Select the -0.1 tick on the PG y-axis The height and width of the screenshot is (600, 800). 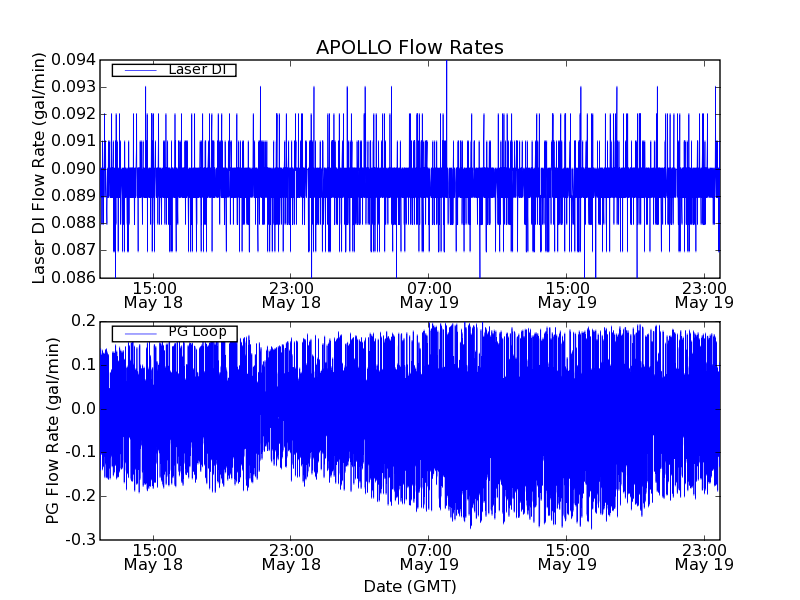[80, 452]
